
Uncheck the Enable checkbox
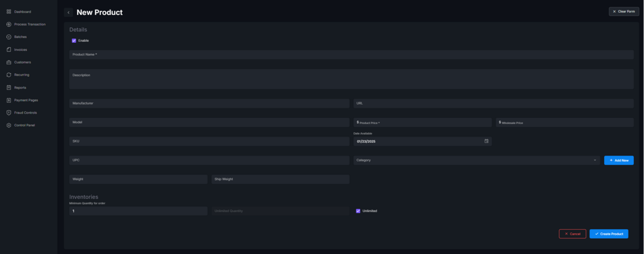pos(74,41)
